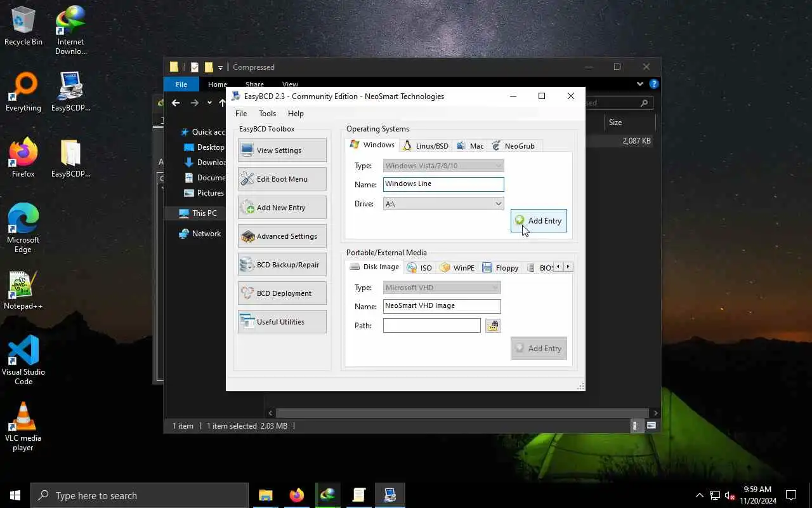Click the Explorer horizontal scrollbar
This screenshot has width=812, height=508.
tap(463, 413)
